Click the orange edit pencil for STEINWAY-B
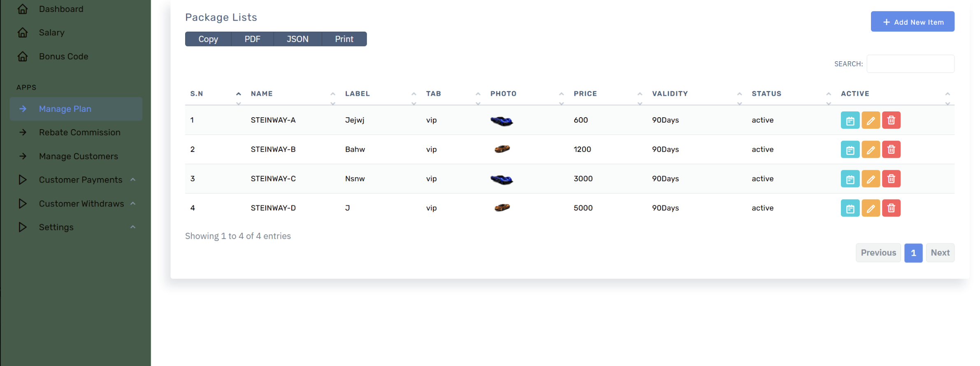980x366 pixels. click(870, 150)
